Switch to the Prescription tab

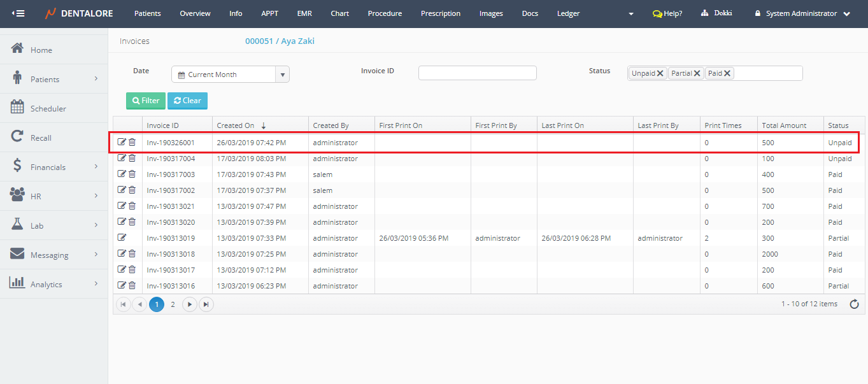point(441,13)
